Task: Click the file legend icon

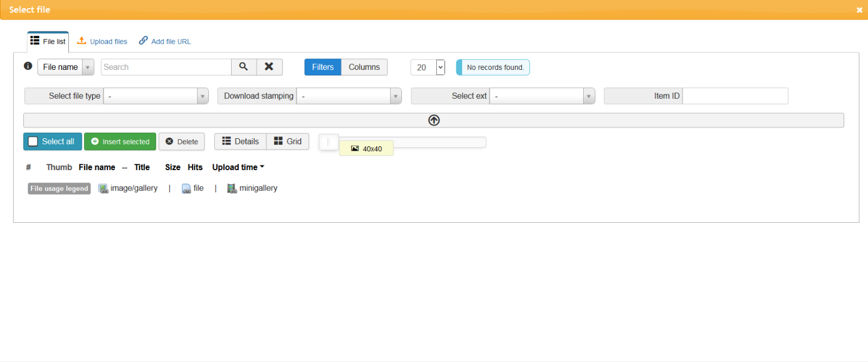Action: click(186, 189)
